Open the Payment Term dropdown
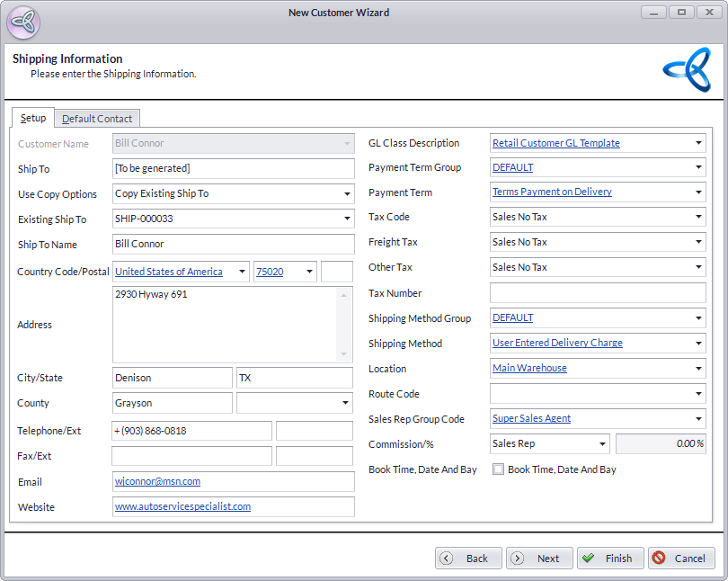The height and width of the screenshot is (581, 728). tap(698, 192)
